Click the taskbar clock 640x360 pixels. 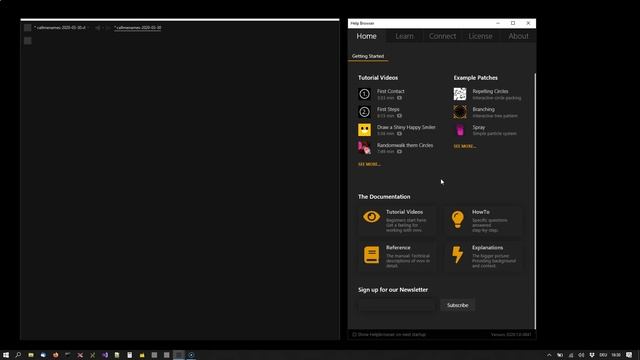pos(616,355)
